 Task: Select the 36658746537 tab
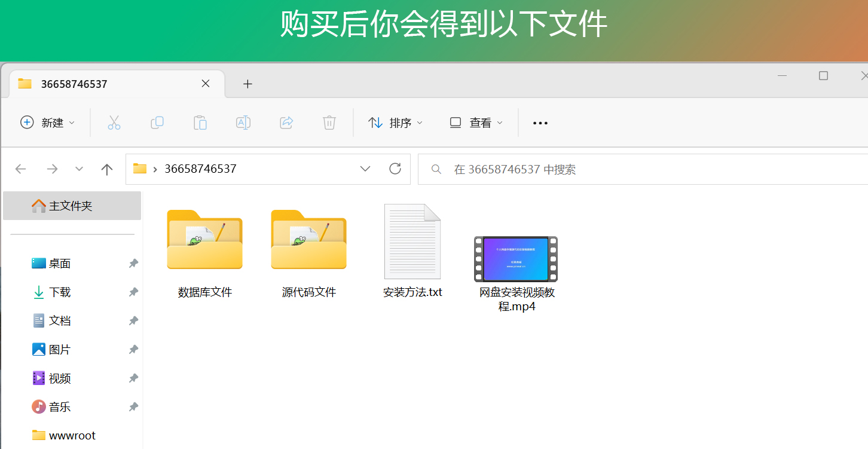[108, 84]
